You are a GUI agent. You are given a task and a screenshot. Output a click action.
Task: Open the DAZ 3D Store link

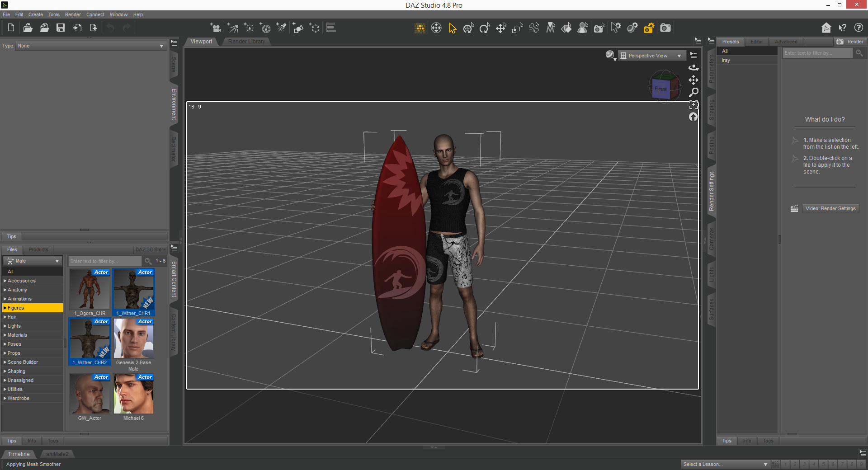pos(151,249)
